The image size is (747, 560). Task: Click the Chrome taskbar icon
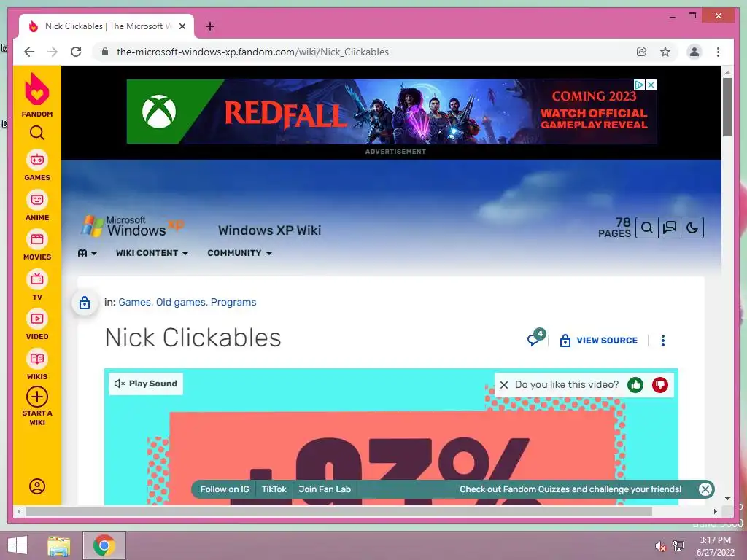(x=104, y=545)
